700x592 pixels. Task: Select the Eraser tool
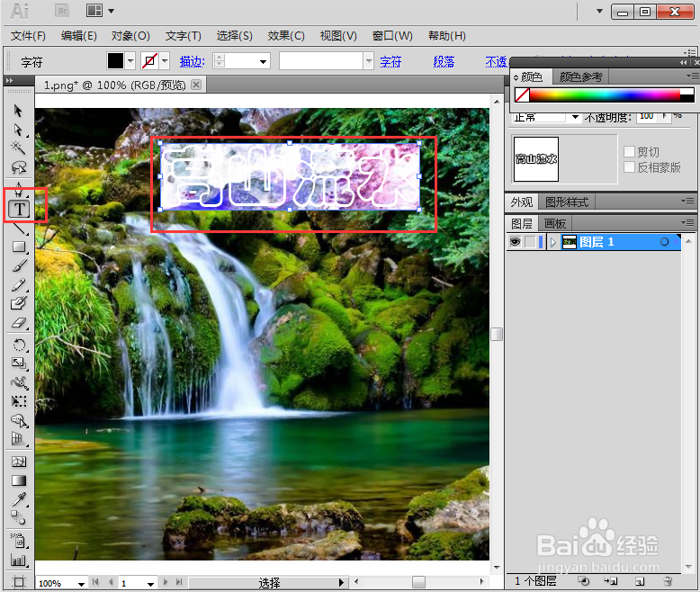(18, 323)
